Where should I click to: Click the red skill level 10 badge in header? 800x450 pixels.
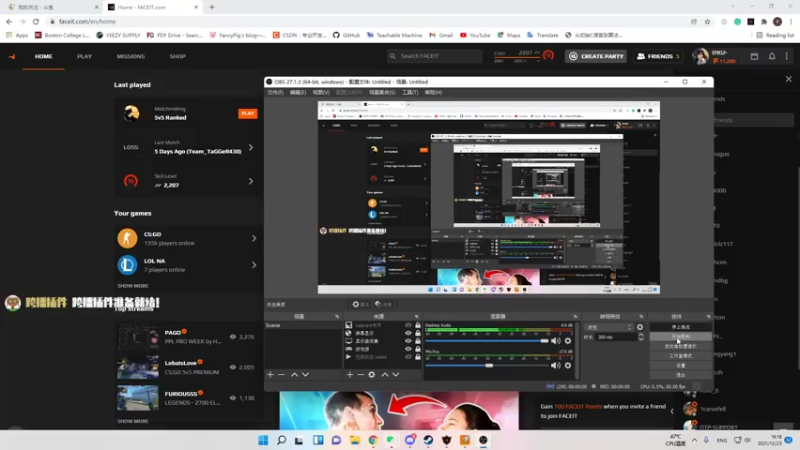548,55
